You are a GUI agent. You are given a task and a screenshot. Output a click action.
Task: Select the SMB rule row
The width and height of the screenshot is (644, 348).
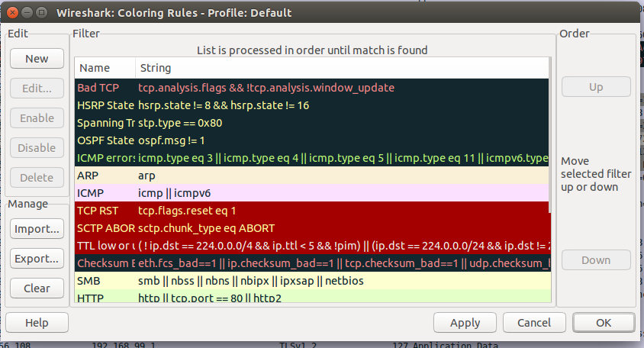312,281
